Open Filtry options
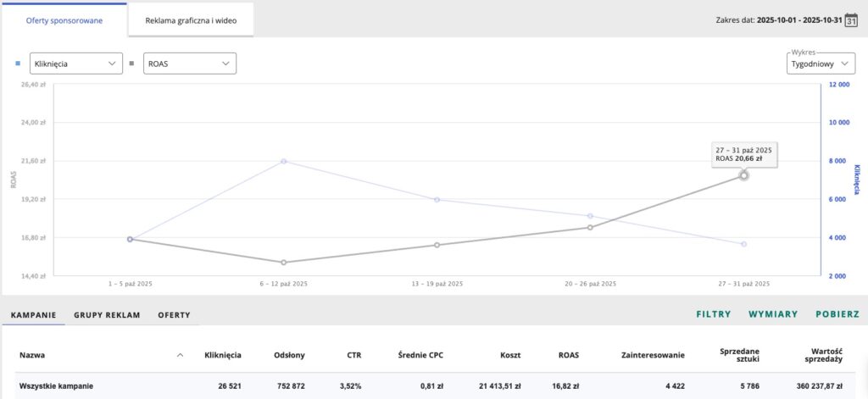This screenshot has height=399, width=868. pyautogui.click(x=713, y=314)
